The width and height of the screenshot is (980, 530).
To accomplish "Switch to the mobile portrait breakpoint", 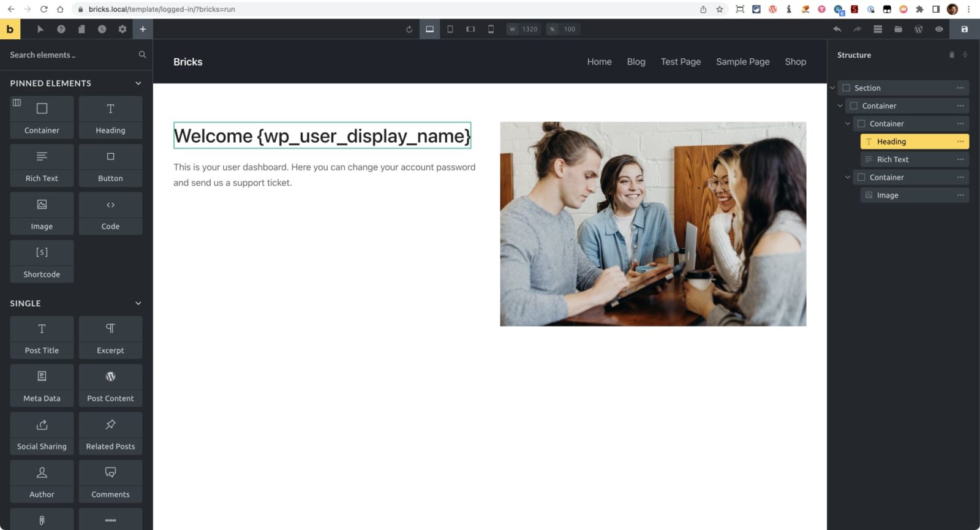I will pos(491,29).
